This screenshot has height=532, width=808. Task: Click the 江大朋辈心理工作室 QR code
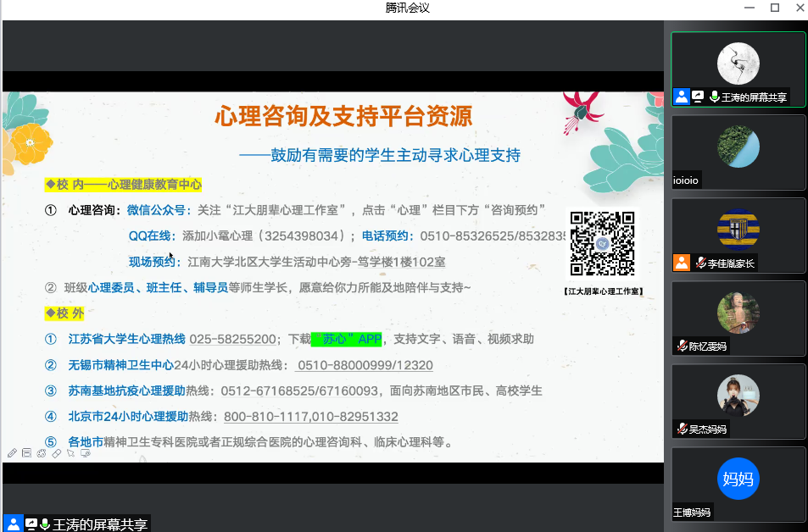point(602,244)
